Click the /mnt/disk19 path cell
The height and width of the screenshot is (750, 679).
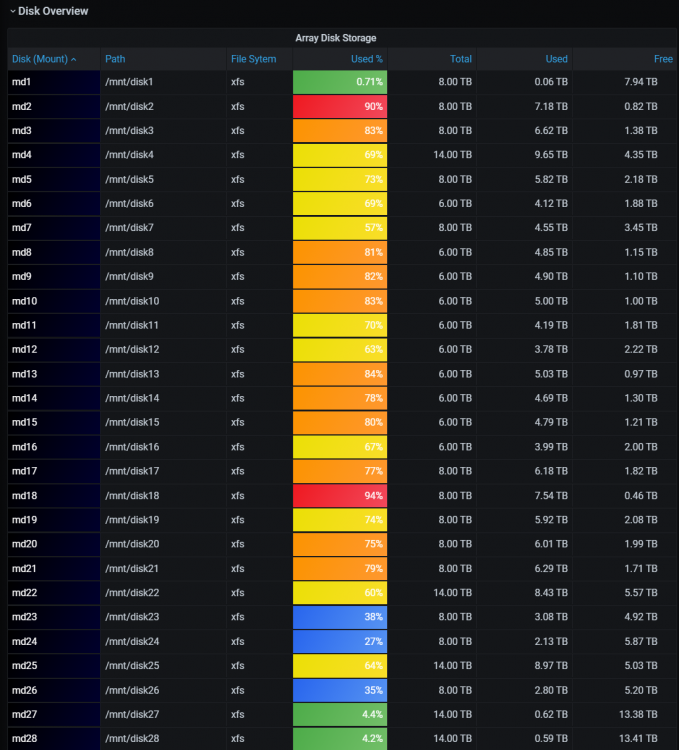[163, 520]
